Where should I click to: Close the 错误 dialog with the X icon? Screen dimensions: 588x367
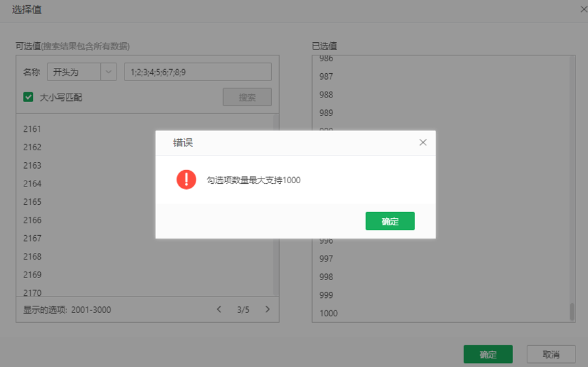423,142
